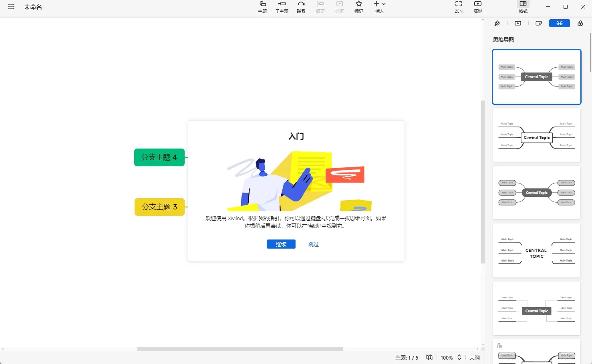
Task: Open the 格式 format panel
Action: [523, 7]
